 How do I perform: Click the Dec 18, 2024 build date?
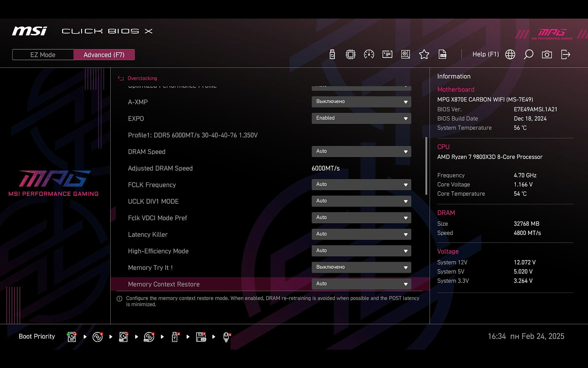pyautogui.click(x=530, y=119)
